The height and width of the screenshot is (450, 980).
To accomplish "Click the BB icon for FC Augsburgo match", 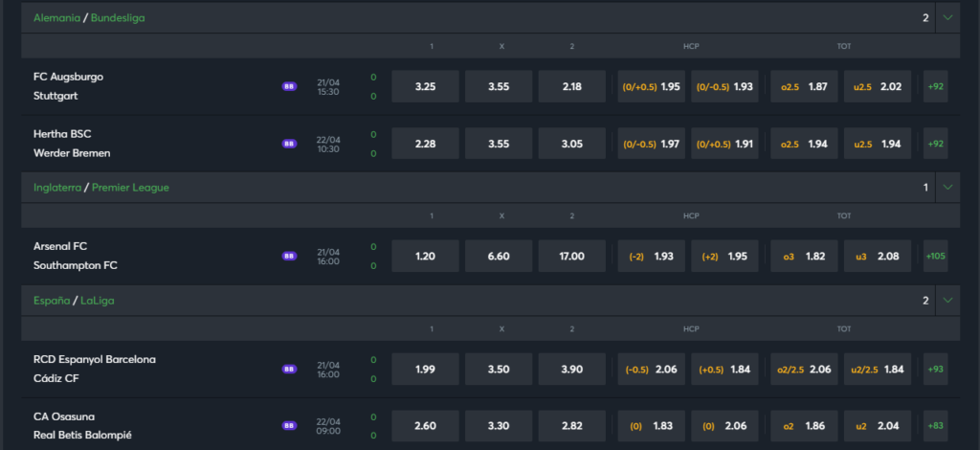I will pyautogui.click(x=289, y=86).
